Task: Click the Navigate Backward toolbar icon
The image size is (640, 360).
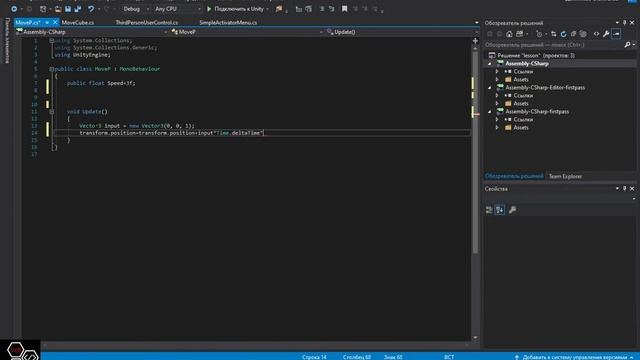Action: 14,9
